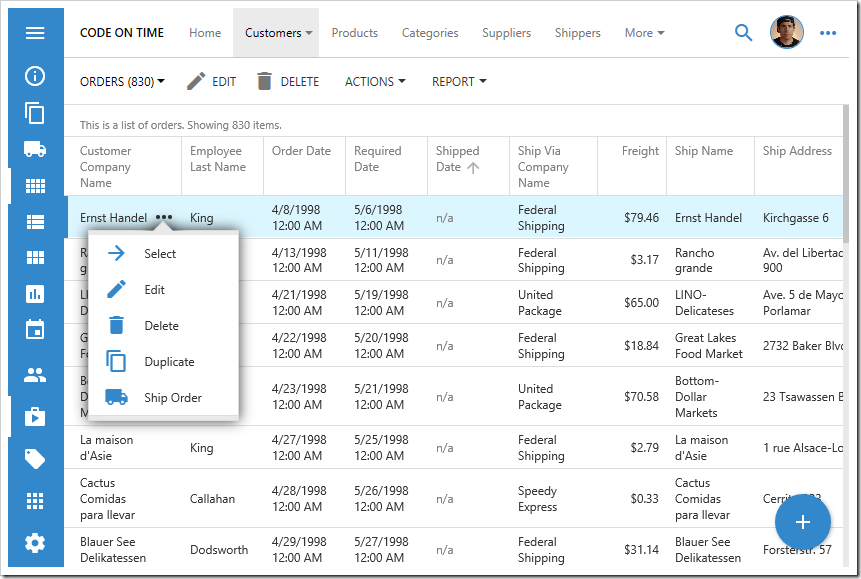This screenshot has height=579, width=861.
Task: Click the info circle sidebar icon
Action: (x=35, y=76)
